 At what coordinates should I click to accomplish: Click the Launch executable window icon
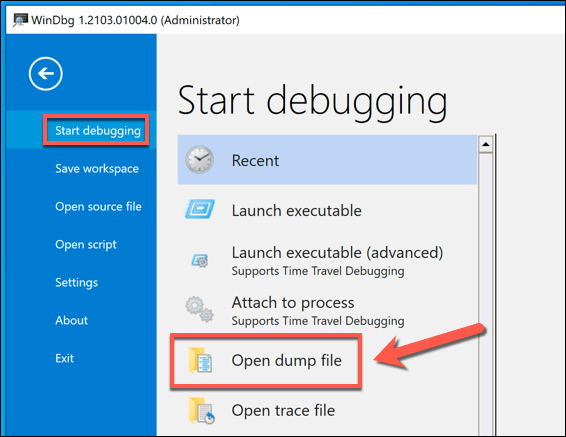click(200, 209)
